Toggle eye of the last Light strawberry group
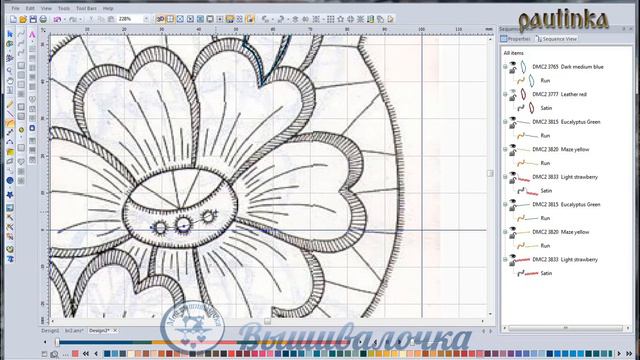This screenshot has width=640, height=360. coord(512,257)
